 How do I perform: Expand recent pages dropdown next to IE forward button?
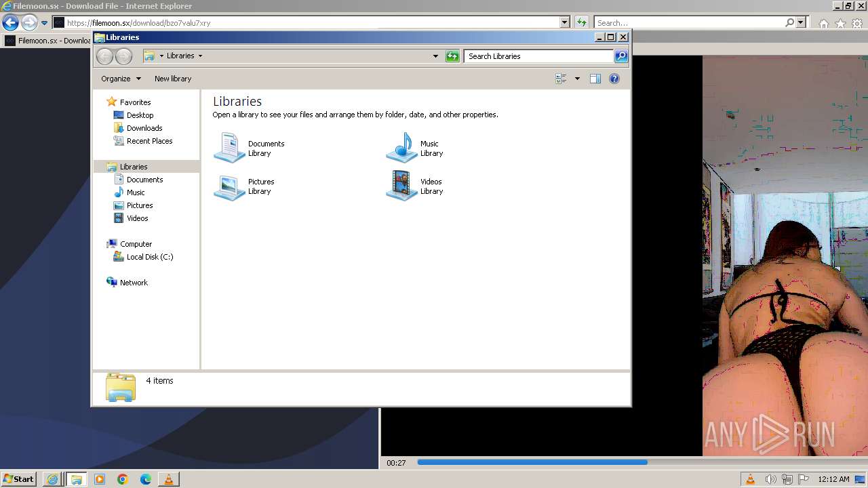click(44, 23)
